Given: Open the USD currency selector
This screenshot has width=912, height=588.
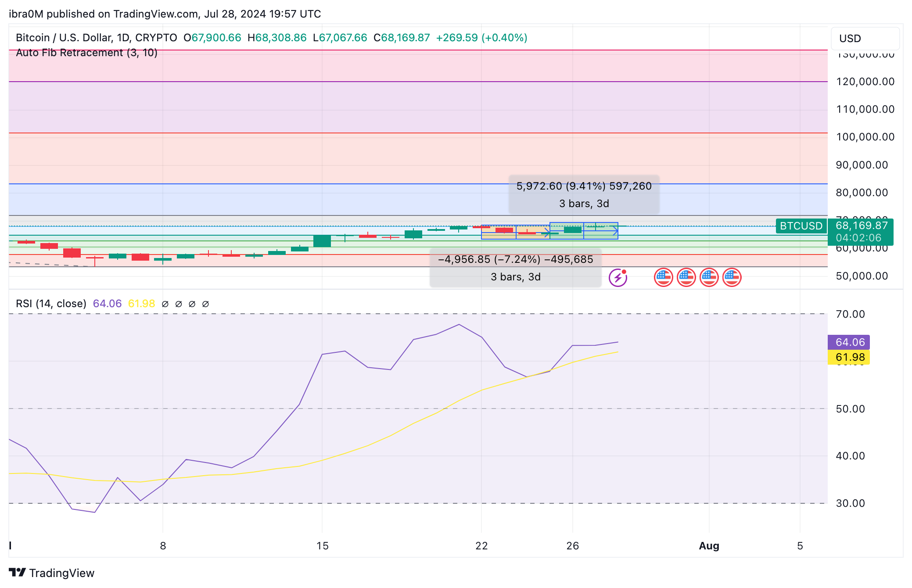Looking at the screenshot, I should click(865, 39).
